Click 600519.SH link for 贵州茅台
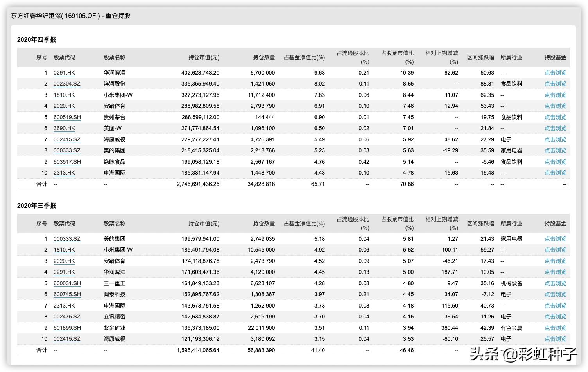The height and width of the screenshot is (372, 588). pyautogui.click(x=66, y=117)
